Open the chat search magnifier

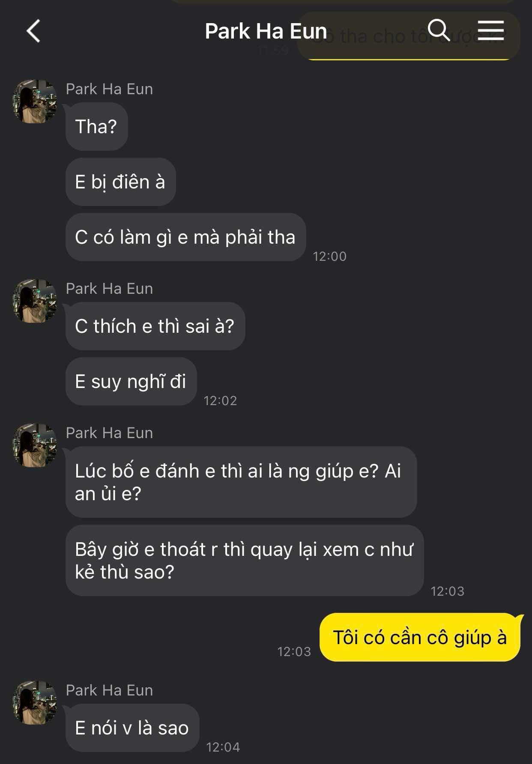click(x=438, y=30)
